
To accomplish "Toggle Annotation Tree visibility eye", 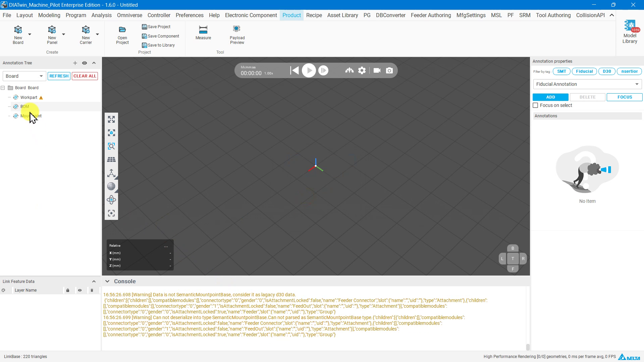I will pos(85,63).
